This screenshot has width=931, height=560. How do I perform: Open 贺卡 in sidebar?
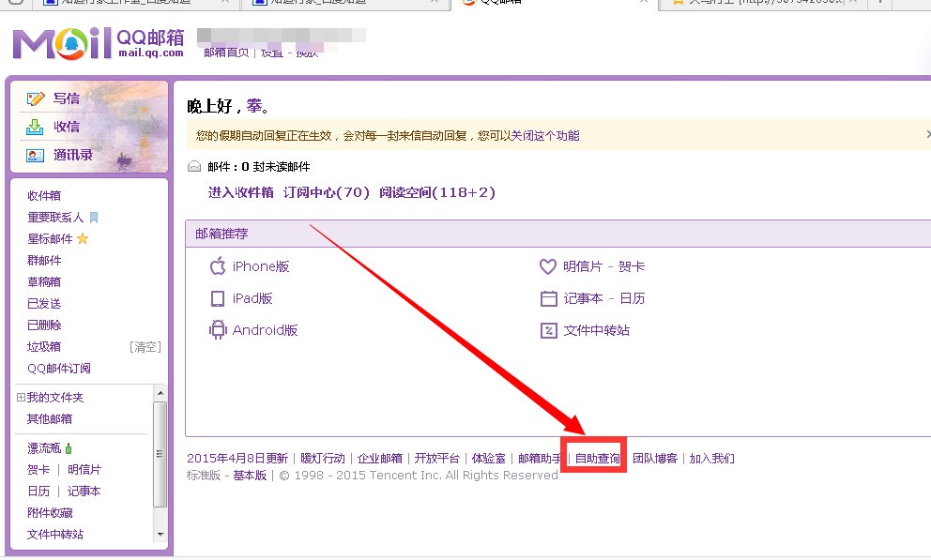(38, 470)
